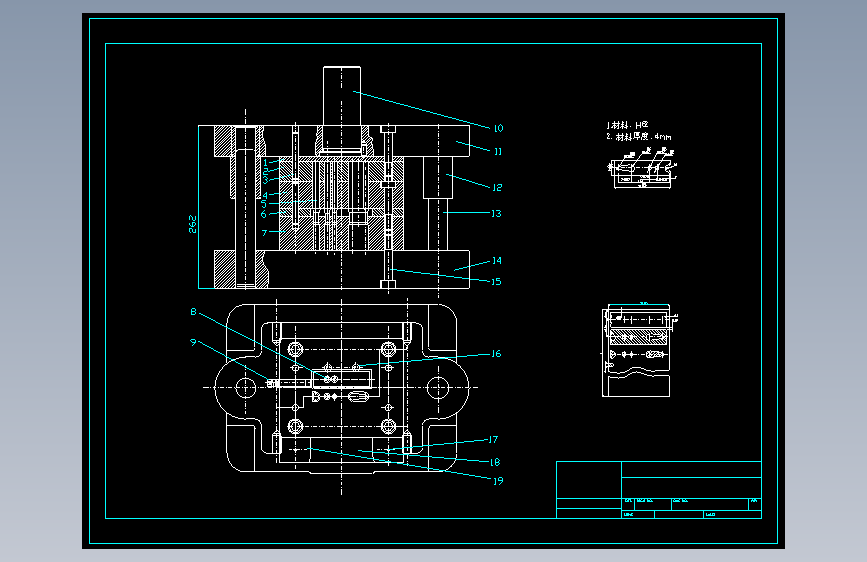867x562 pixels.
Task: Select the callout number 5 label
Action: (x=264, y=204)
